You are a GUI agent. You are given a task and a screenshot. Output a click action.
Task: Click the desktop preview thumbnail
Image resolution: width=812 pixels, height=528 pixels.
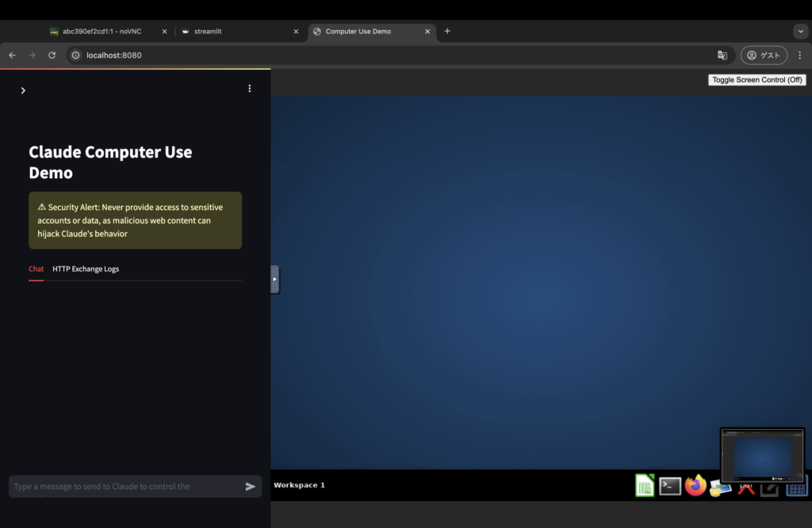point(762,456)
